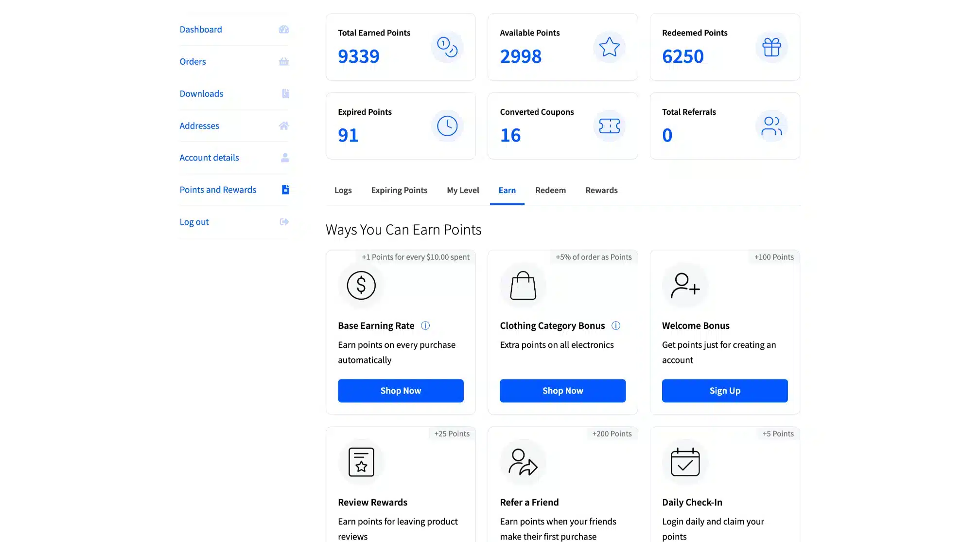980x542 pixels.
Task: Click the Addresses house icon
Action: coord(284,126)
